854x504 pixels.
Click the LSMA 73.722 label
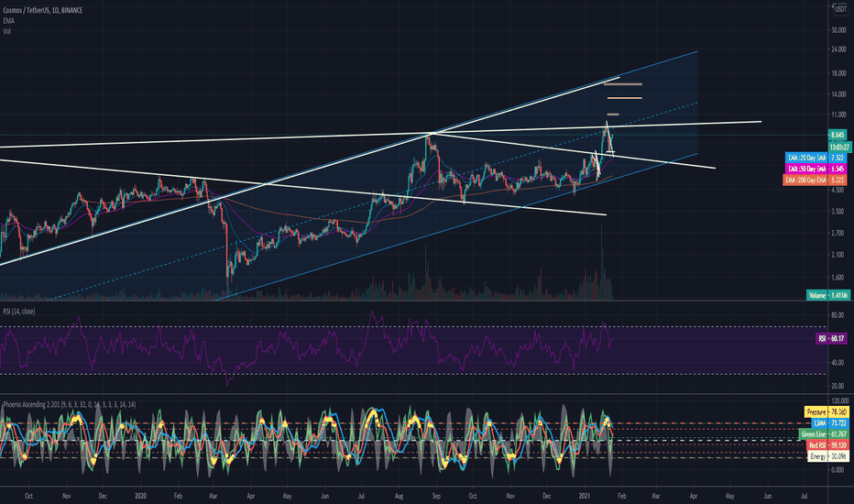tap(829, 423)
